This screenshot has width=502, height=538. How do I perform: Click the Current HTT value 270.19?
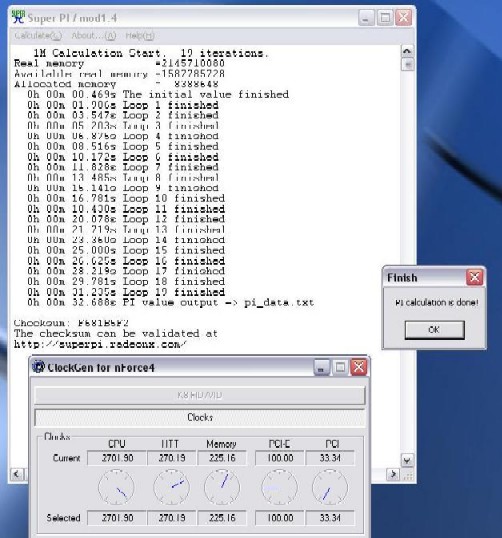point(172,458)
